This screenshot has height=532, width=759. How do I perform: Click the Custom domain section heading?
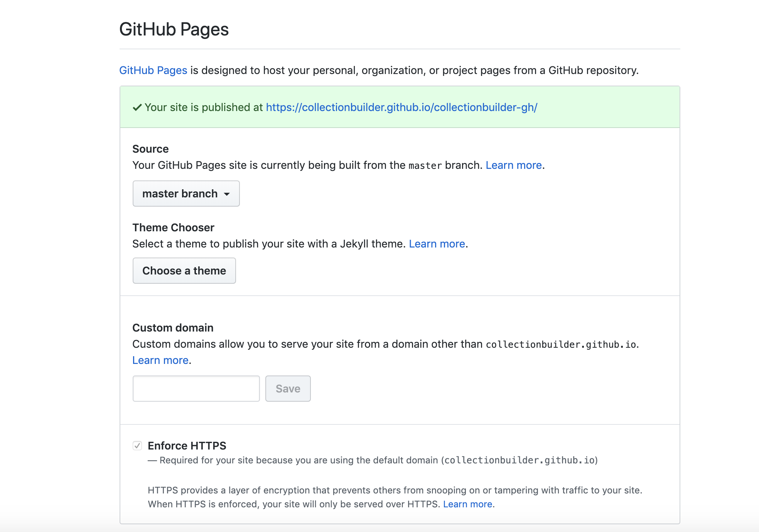173,328
